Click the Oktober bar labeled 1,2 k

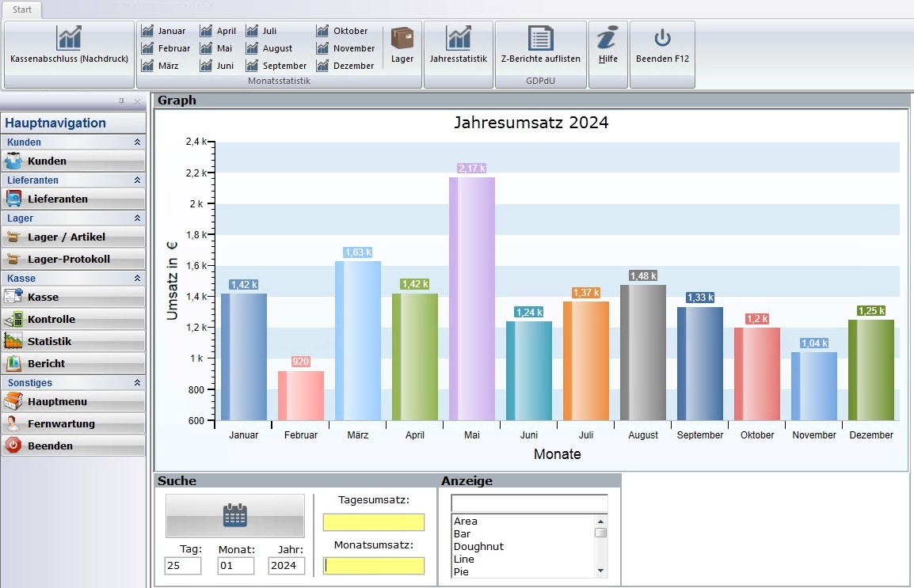[x=757, y=374]
